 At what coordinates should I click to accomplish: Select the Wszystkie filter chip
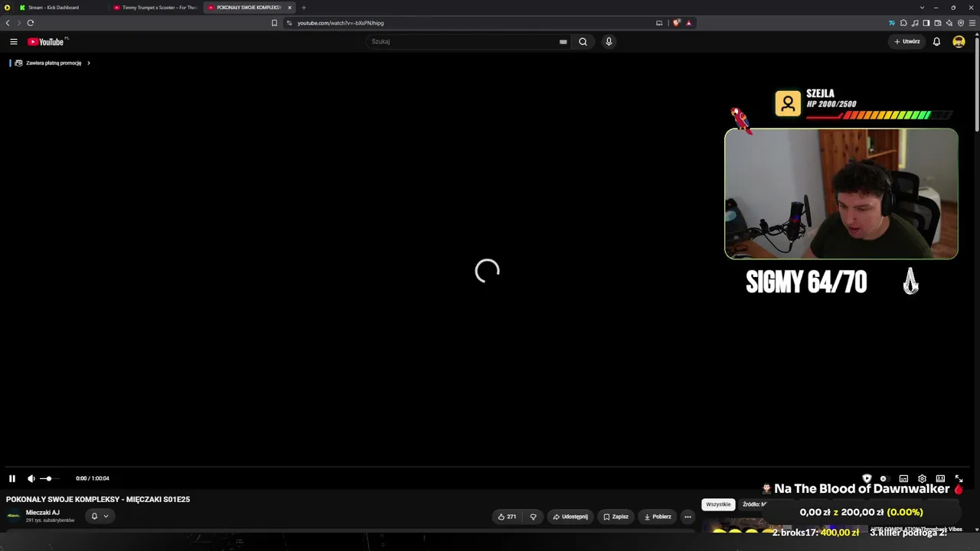point(718,504)
